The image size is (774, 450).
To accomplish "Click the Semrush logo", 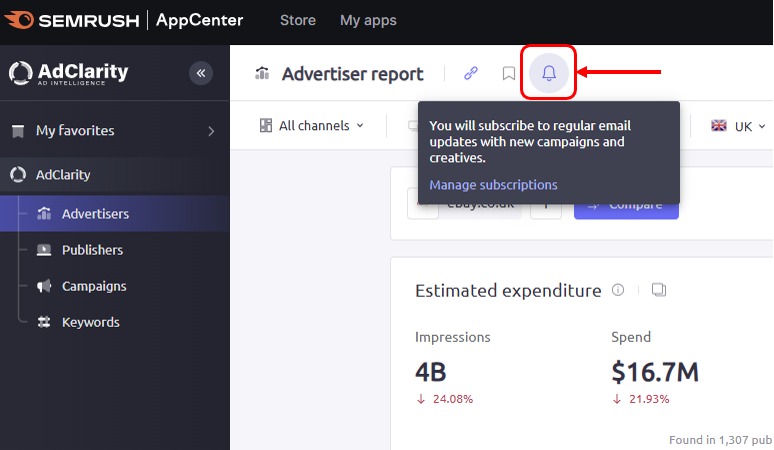I will (76, 20).
